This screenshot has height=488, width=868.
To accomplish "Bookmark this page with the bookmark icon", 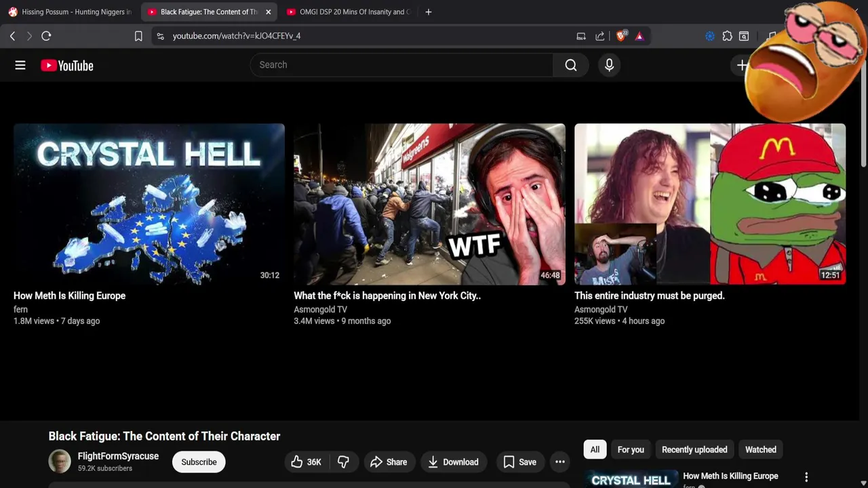I will (138, 36).
